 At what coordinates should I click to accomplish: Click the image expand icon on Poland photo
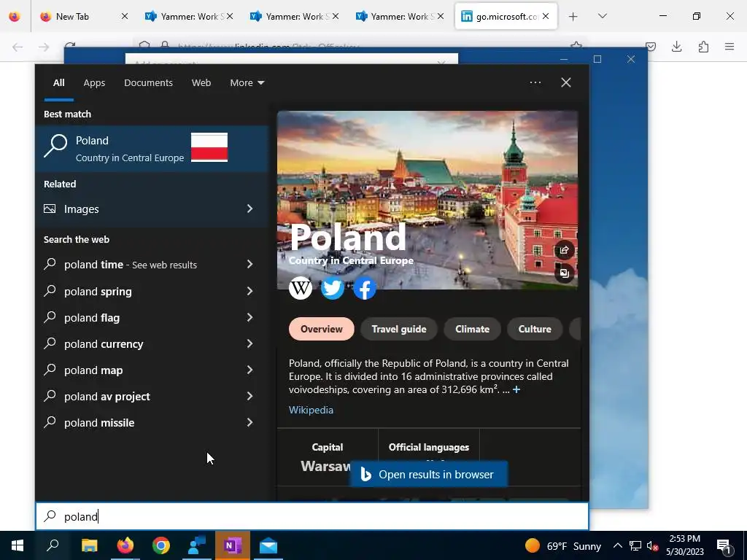564,273
